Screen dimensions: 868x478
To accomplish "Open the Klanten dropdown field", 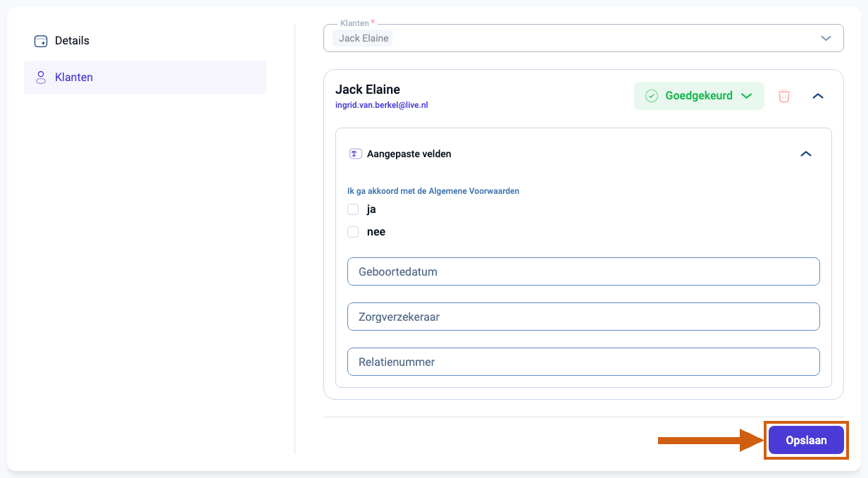I will [x=583, y=38].
